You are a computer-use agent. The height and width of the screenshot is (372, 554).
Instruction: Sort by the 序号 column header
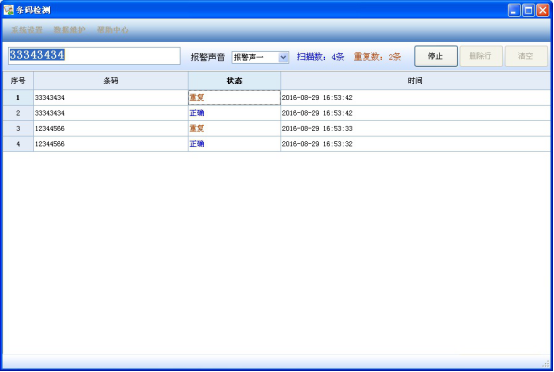(18, 81)
